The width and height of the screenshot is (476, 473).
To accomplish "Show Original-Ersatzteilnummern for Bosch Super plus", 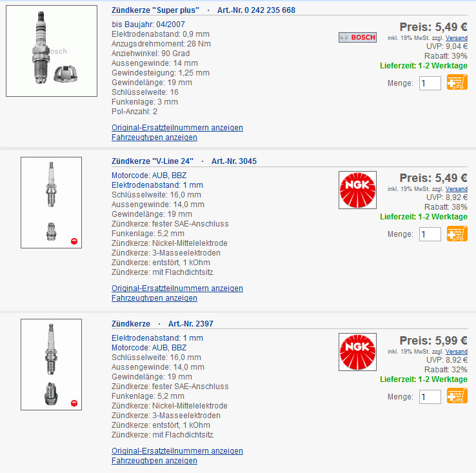I will [177, 128].
